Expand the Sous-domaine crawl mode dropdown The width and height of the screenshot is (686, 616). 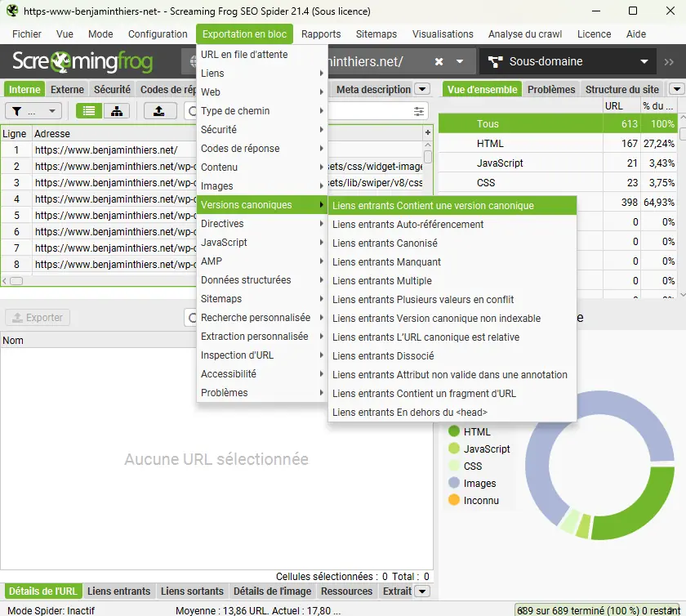pyautogui.click(x=644, y=62)
